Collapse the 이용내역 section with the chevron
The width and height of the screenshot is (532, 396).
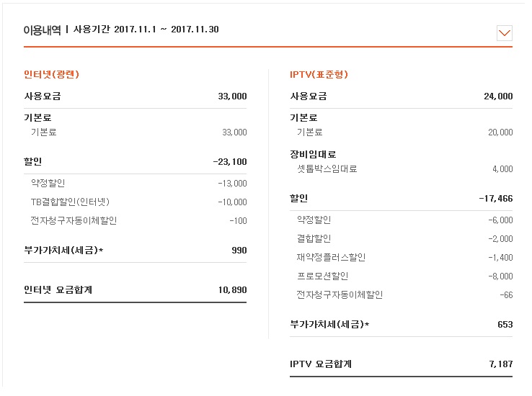pos(505,32)
